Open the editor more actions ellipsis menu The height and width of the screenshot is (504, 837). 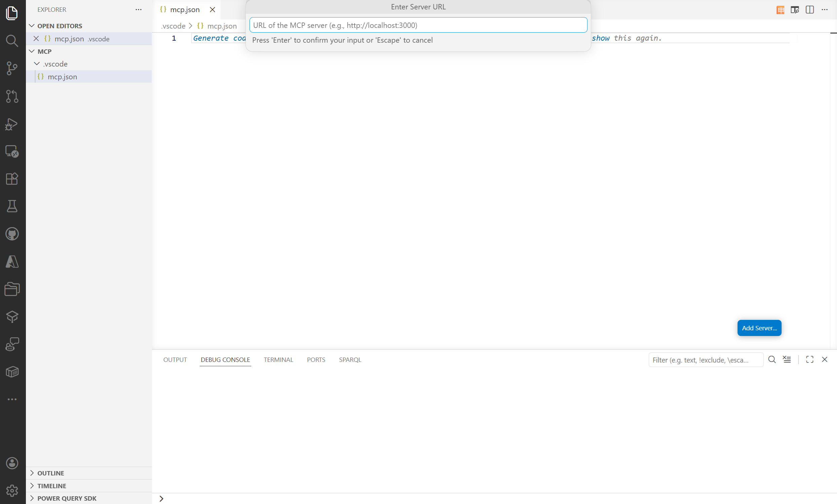[825, 10]
